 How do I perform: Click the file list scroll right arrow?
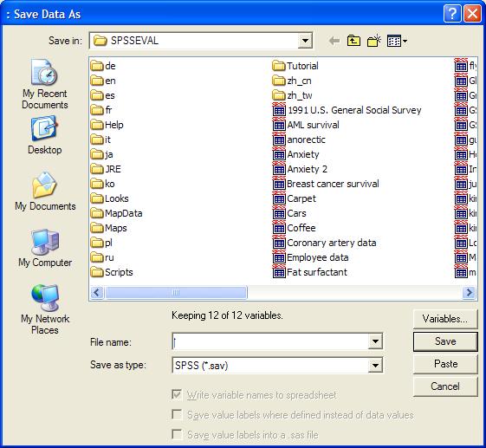[x=469, y=292]
